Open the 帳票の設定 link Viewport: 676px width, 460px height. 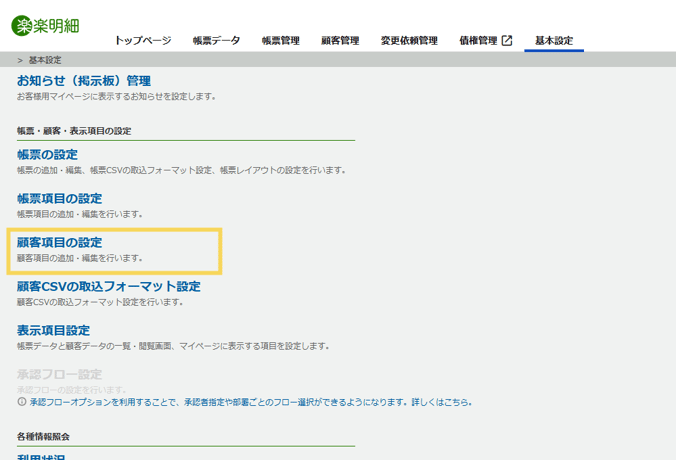[x=47, y=154]
